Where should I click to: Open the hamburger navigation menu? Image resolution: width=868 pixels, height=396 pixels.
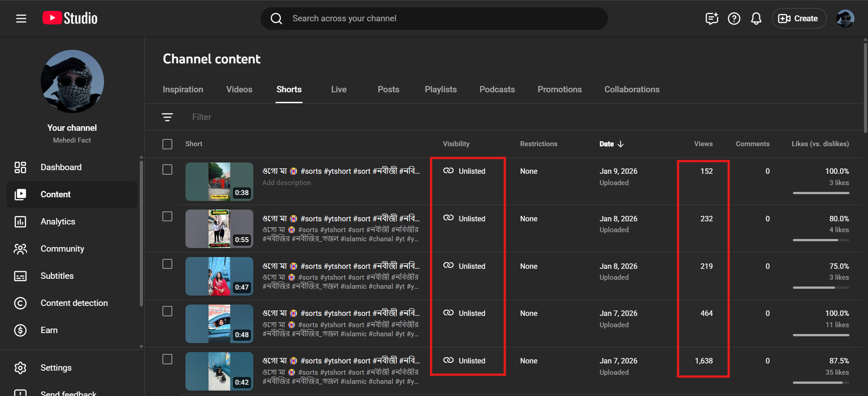[x=21, y=19]
